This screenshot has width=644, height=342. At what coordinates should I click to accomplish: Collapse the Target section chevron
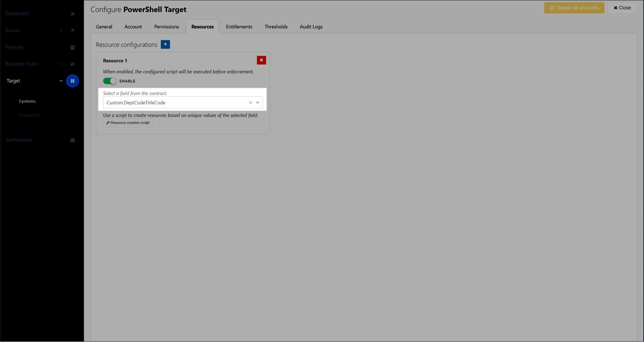pyautogui.click(x=61, y=81)
